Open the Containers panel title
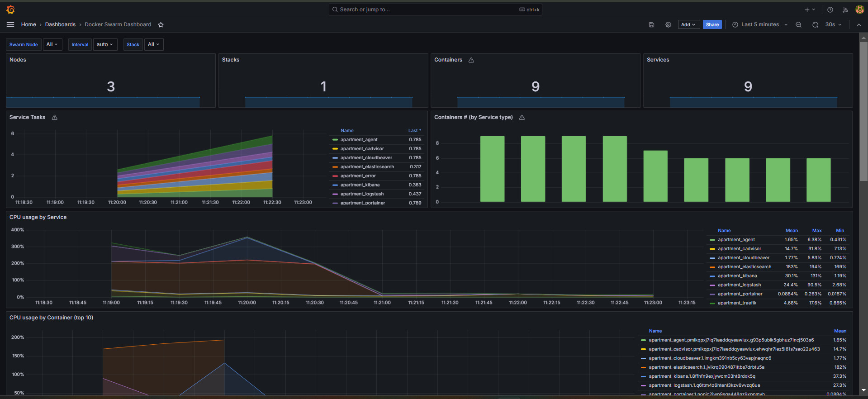The height and width of the screenshot is (399, 868). (x=448, y=60)
